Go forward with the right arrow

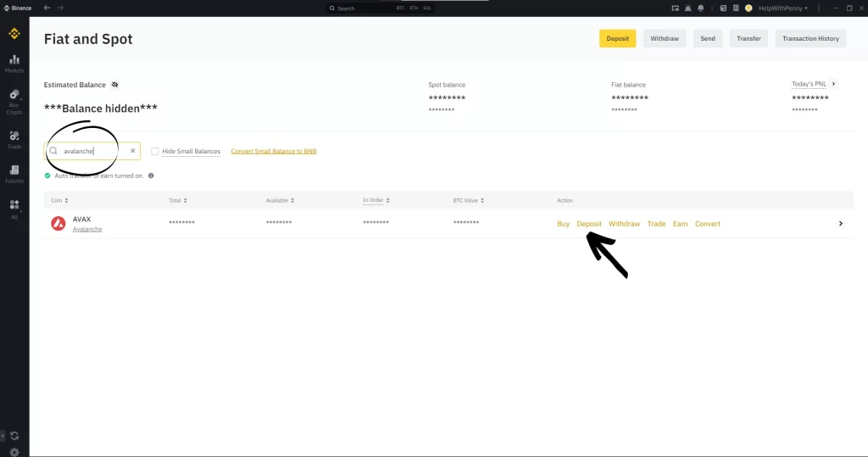point(60,8)
